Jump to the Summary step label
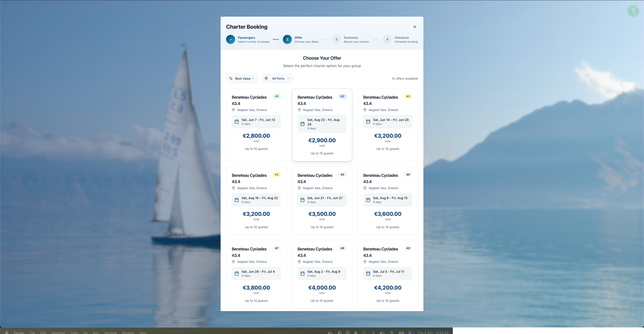This screenshot has width=644, height=334. coord(351,38)
